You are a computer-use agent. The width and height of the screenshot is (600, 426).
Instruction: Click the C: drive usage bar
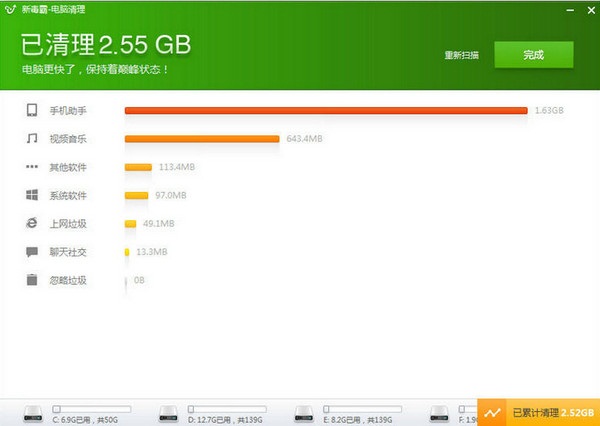click(91, 409)
